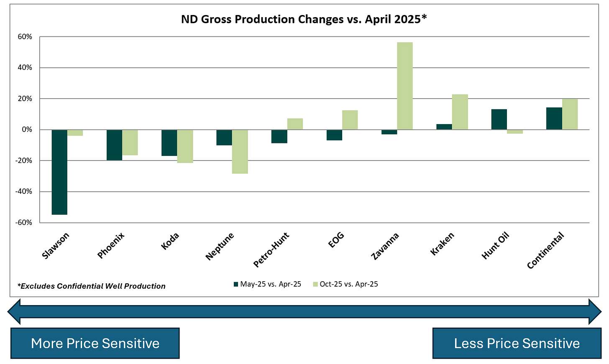Select Continental's light green Oct-25 bar

point(570,114)
